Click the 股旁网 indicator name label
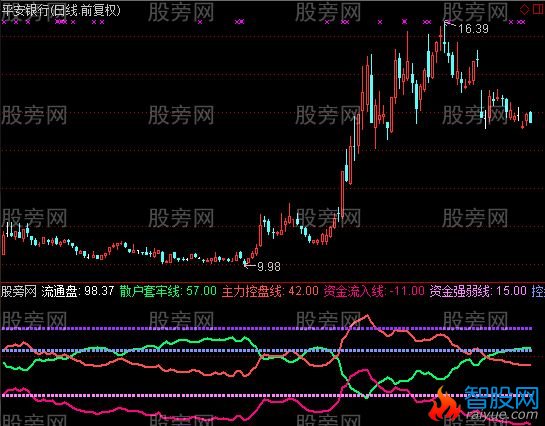545x426 pixels. (x=19, y=291)
